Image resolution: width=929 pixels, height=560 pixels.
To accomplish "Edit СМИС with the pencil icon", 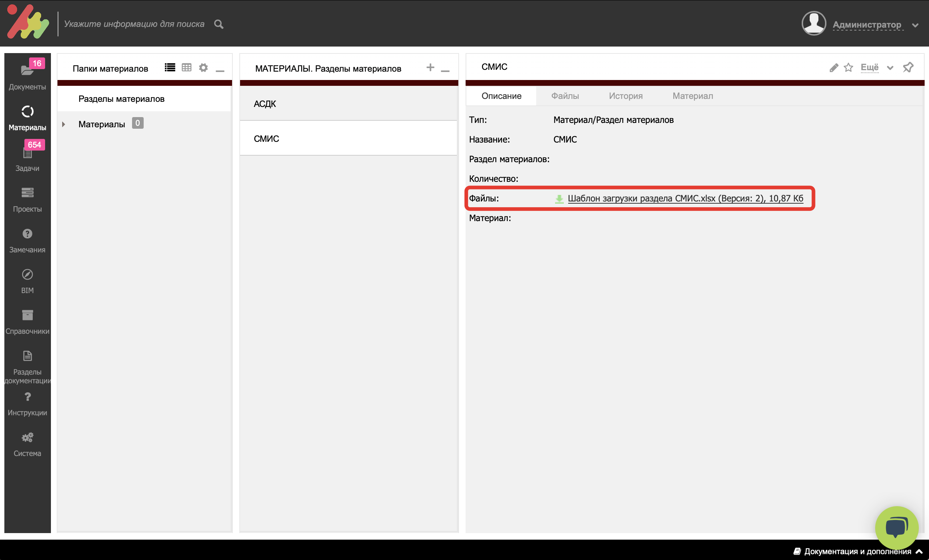I will [834, 68].
